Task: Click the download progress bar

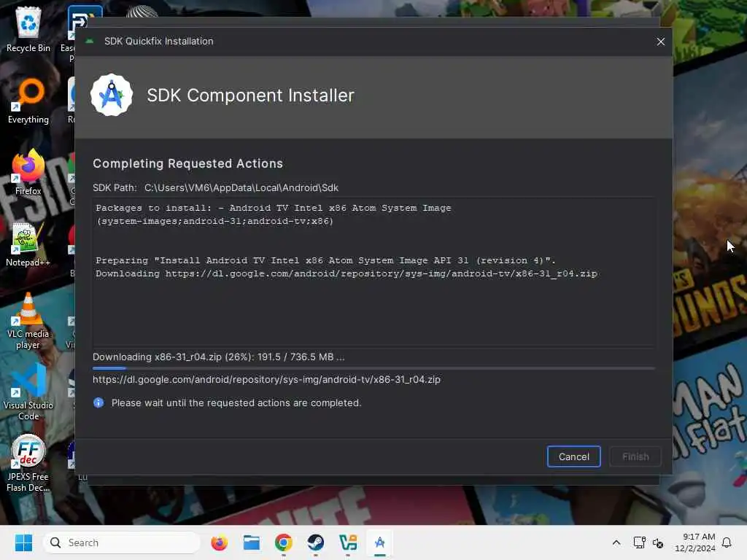Action: pyautogui.click(x=374, y=368)
